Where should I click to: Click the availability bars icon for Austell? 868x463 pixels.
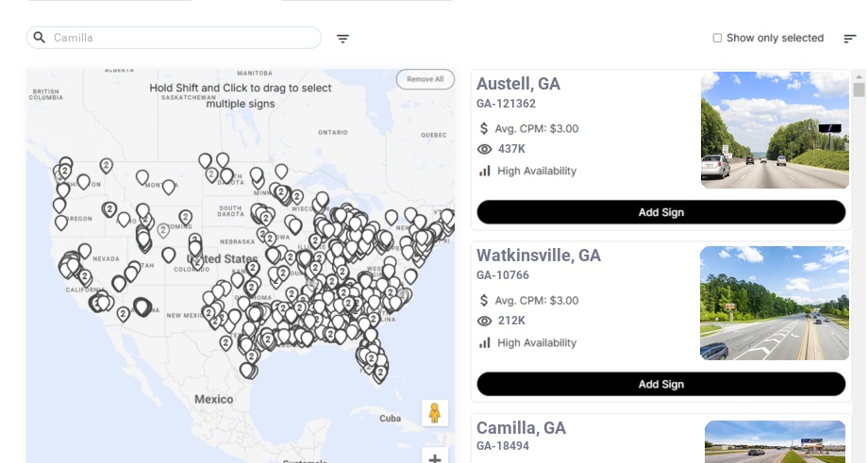pos(484,171)
